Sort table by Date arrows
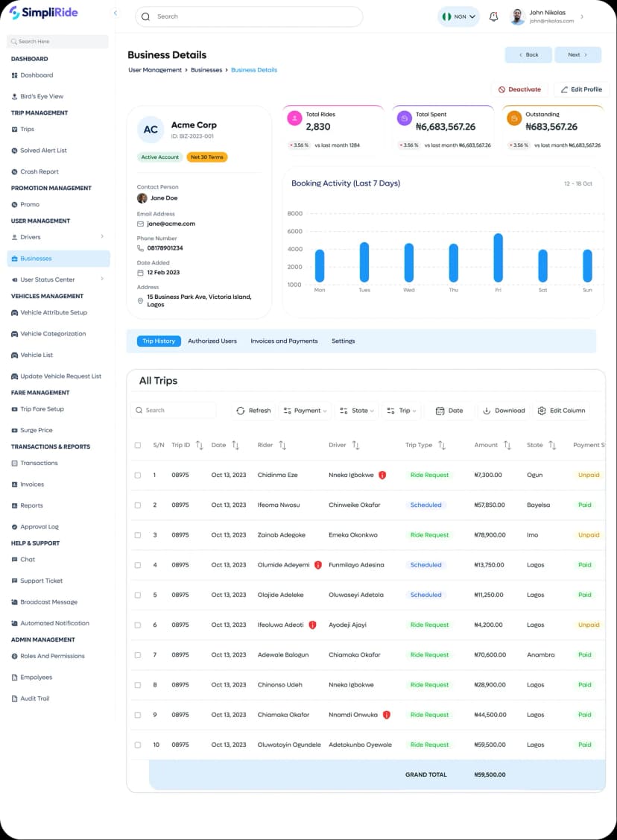The width and height of the screenshot is (617, 840). click(x=235, y=445)
